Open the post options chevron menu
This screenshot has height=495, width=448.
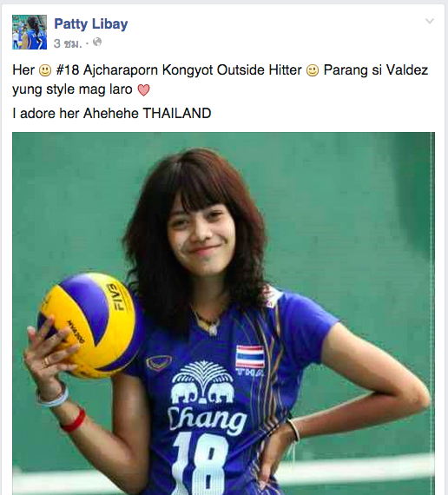pos(430,21)
